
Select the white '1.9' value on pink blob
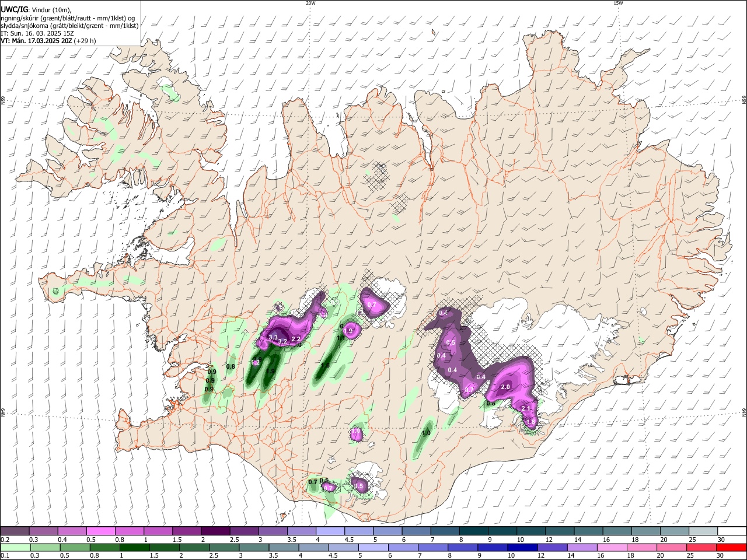(349, 330)
